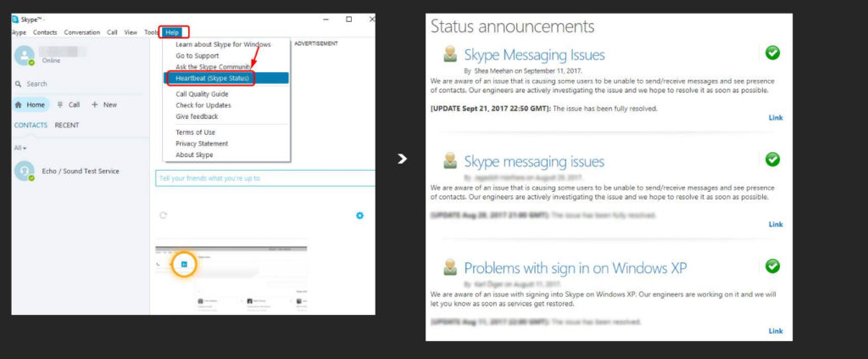Open the View menu
This screenshot has height=359, width=868.
tap(131, 33)
